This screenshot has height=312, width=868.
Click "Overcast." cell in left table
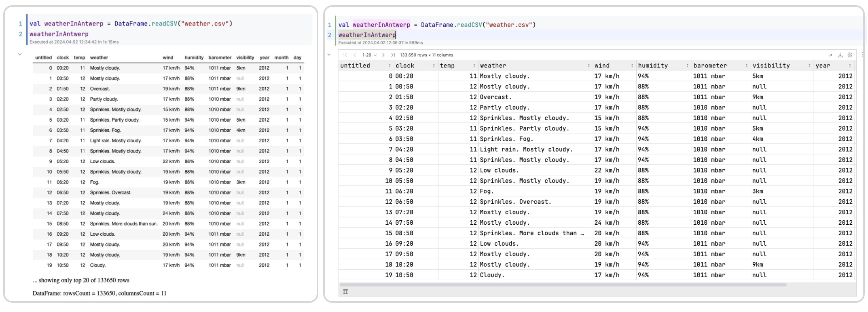(x=100, y=89)
